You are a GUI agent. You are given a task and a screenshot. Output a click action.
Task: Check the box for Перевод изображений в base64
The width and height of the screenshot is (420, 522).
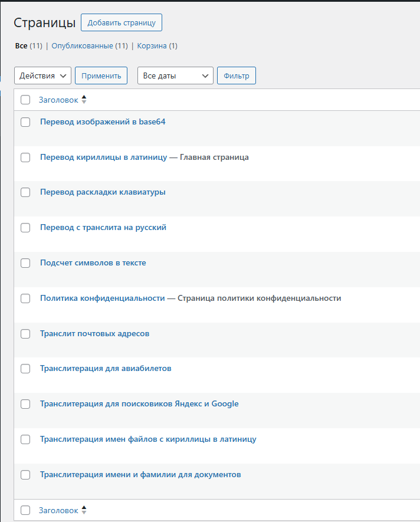click(25, 122)
